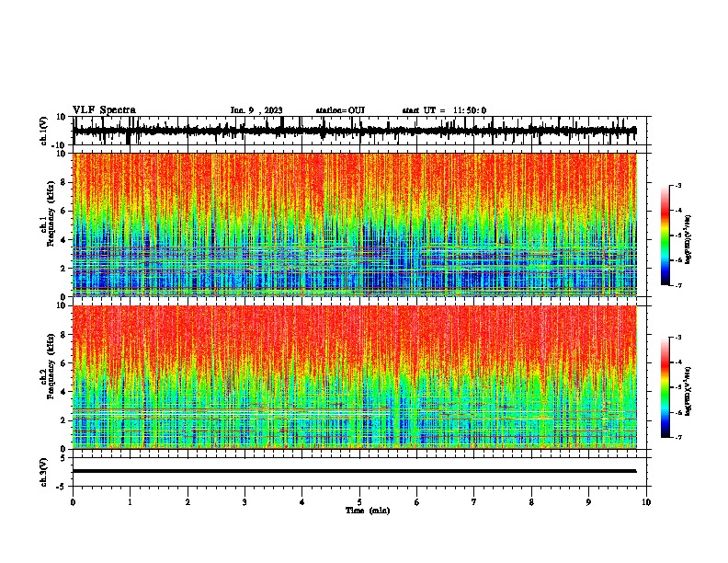Click the "6" kHz tick on ch.2 spectrogram axis
The image size is (728, 563).
[64, 363]
